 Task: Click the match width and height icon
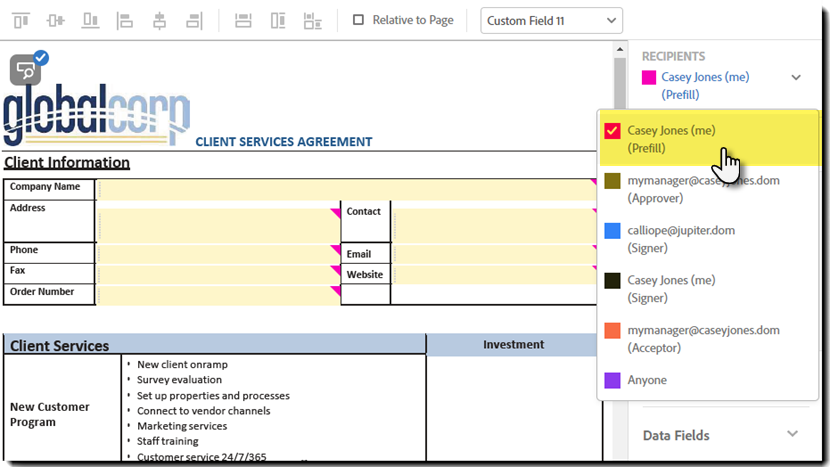[x=313, y=20]
